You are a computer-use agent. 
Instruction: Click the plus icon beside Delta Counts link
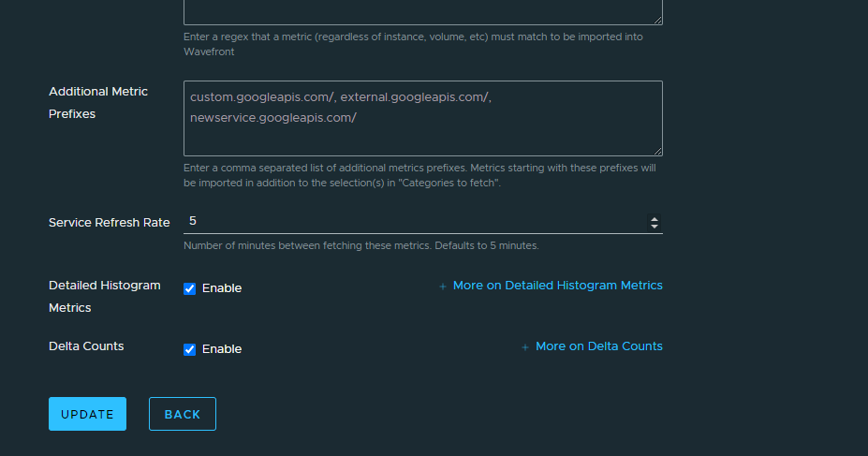tap(525, 347)
